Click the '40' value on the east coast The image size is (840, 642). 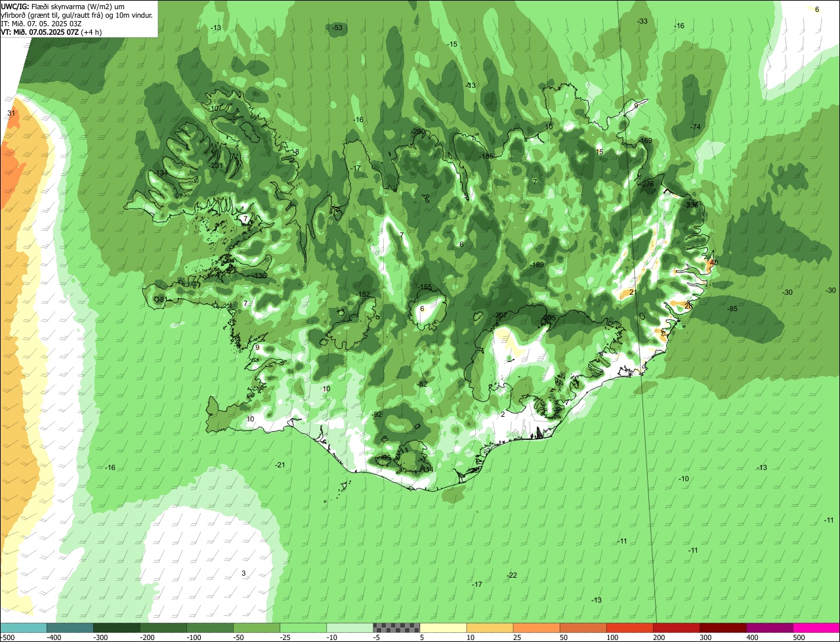pos(714,263)
